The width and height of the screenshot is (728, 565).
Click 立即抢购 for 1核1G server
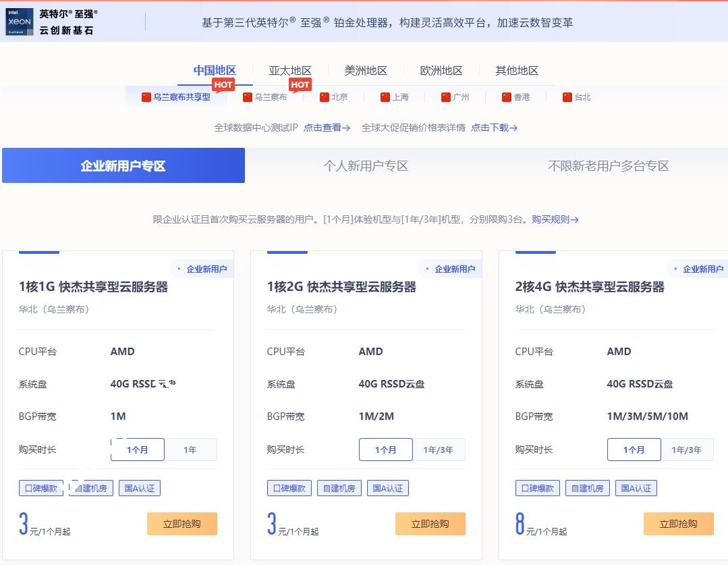pos(182,524)
